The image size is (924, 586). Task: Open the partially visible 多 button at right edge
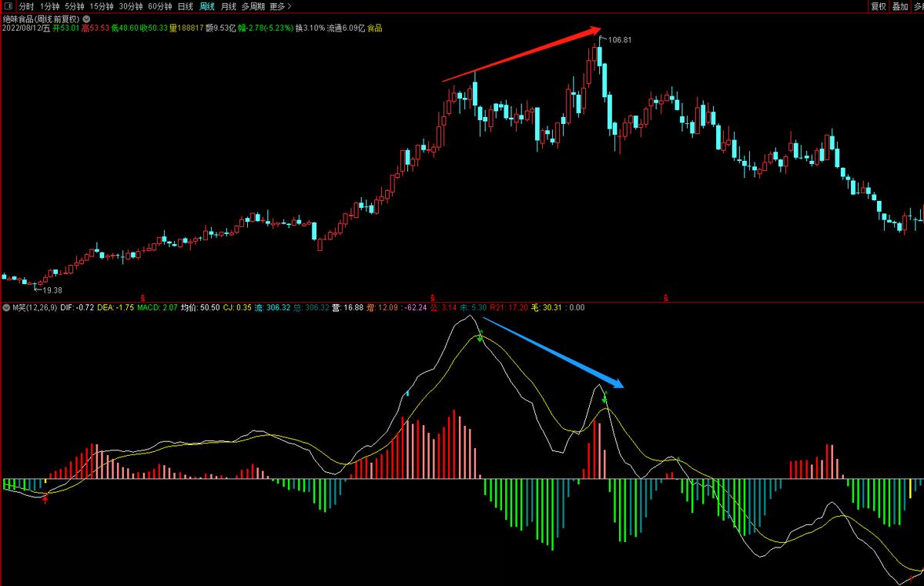[918, 6]
